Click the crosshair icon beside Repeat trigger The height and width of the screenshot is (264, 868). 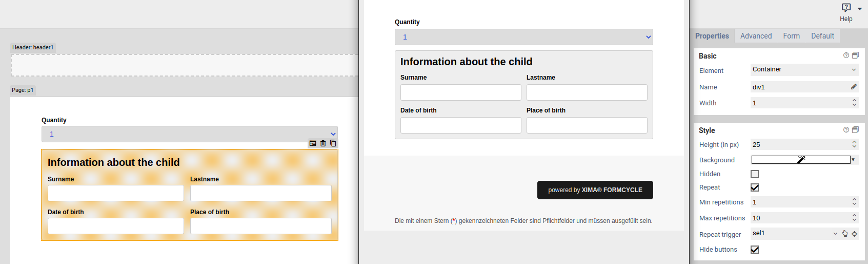(x=855, y=234)
